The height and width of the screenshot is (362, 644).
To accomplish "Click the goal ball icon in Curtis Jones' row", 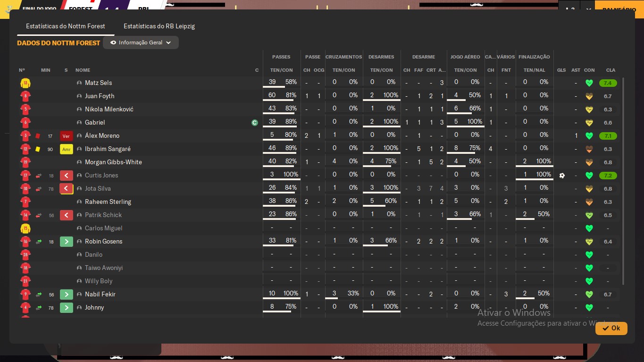I will [561, 176].
